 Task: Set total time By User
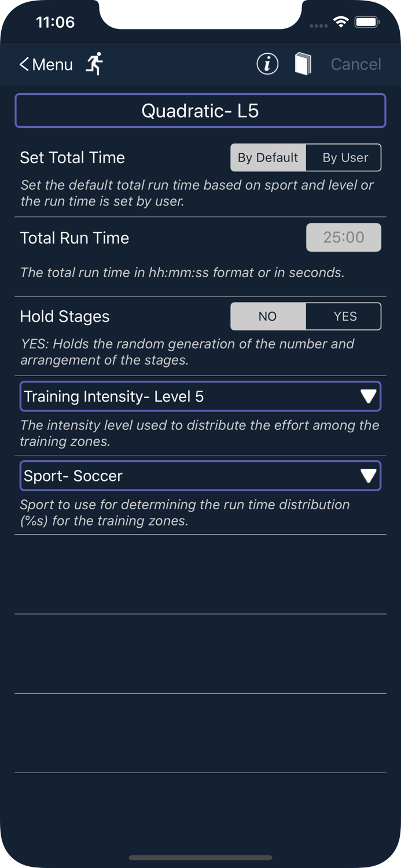[x=344, y=157]
